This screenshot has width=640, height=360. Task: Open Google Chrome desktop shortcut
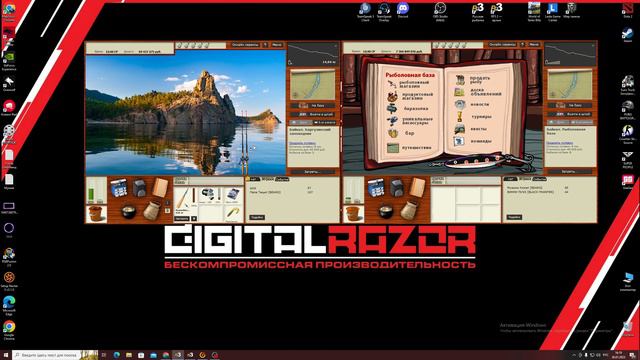click(9, 330)
